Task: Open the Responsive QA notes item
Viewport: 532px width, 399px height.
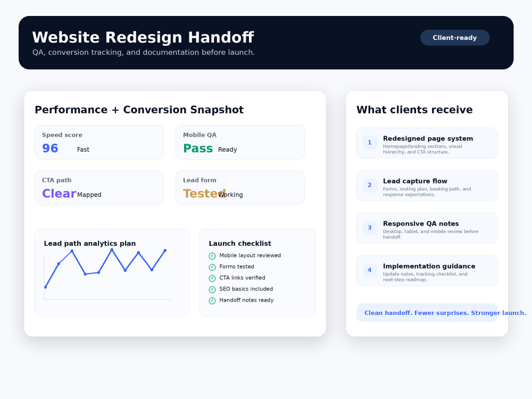Action: point(427,228)
